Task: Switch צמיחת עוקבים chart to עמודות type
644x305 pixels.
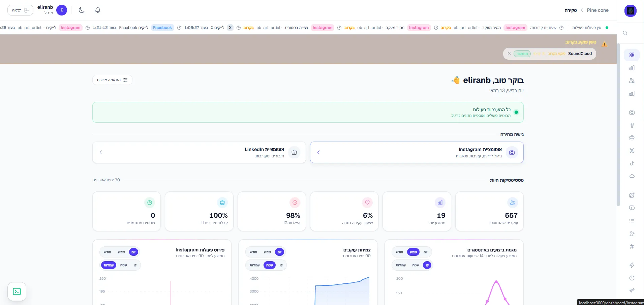Action: tap(255, 265)
